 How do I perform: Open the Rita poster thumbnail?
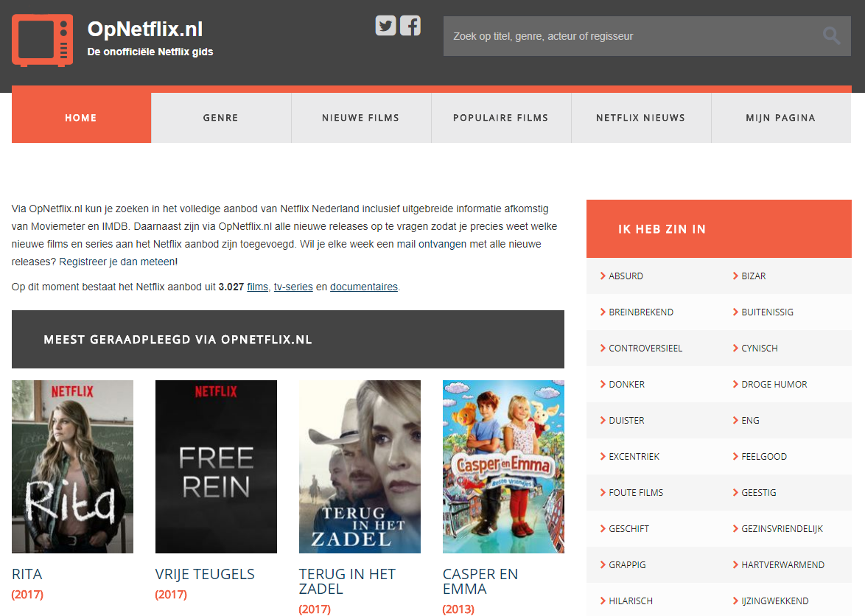pyautogui.click(x=72, y=466)
